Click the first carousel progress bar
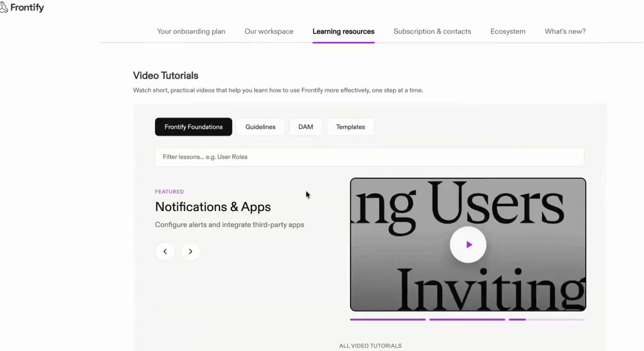The image size is (644, 351). [x=388, y=319]
